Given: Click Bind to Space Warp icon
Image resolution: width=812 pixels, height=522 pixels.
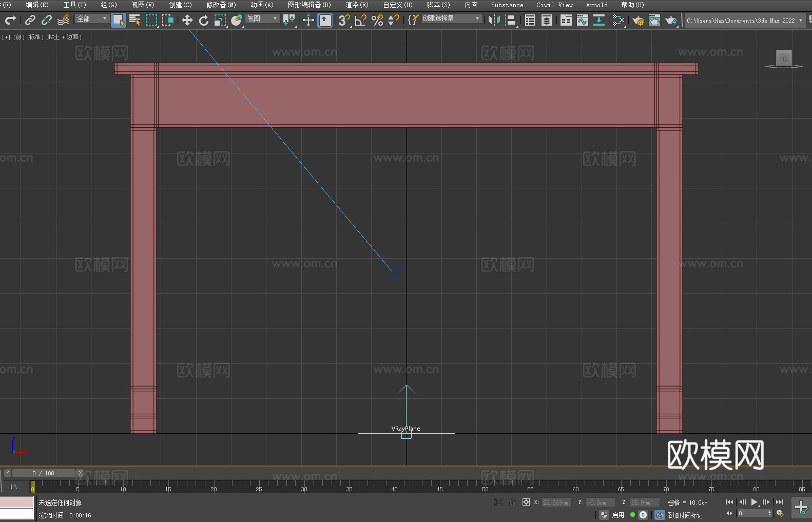Looking at the screenshot, I should [63, 20].
